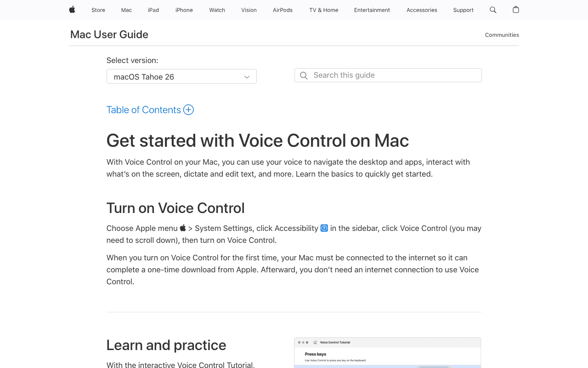The image size is (588, 368).
Task: Click the chevron on the Select version dropdown
Action: tap(246, 76)
